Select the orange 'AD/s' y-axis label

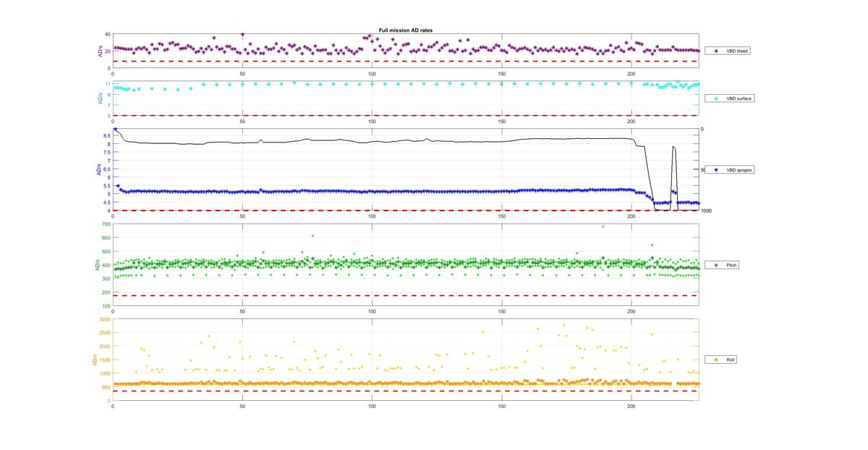click(x=93, y=360)
